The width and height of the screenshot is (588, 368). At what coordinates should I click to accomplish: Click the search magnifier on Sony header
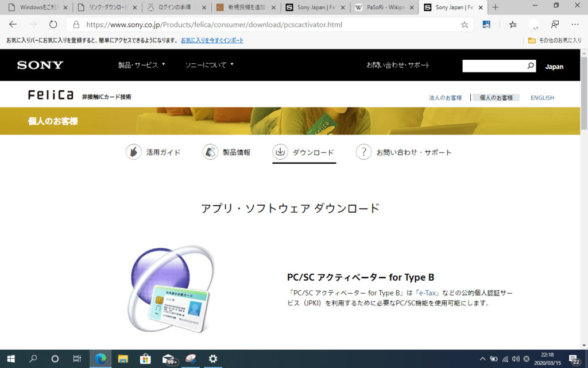[530, 66]
